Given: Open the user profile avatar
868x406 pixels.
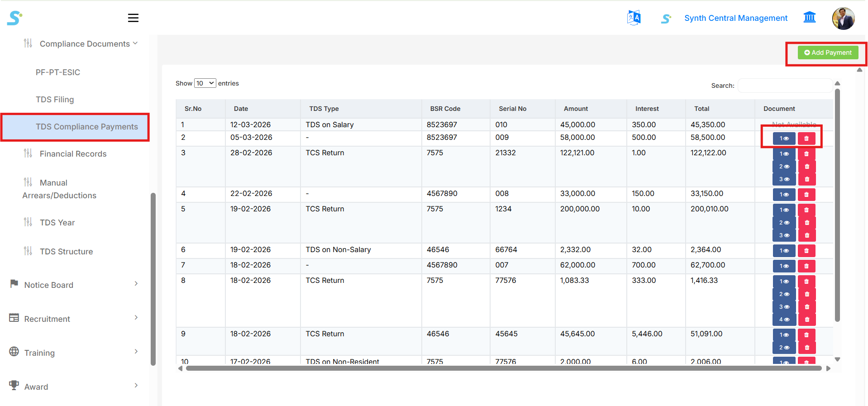Looking at the screenshot, I should coord(843,18).
